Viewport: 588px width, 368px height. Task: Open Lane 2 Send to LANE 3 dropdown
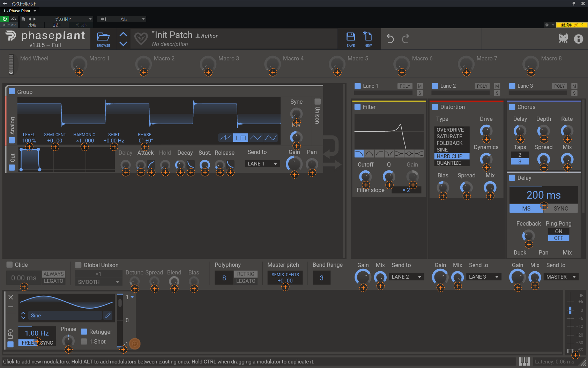[484, 277]
